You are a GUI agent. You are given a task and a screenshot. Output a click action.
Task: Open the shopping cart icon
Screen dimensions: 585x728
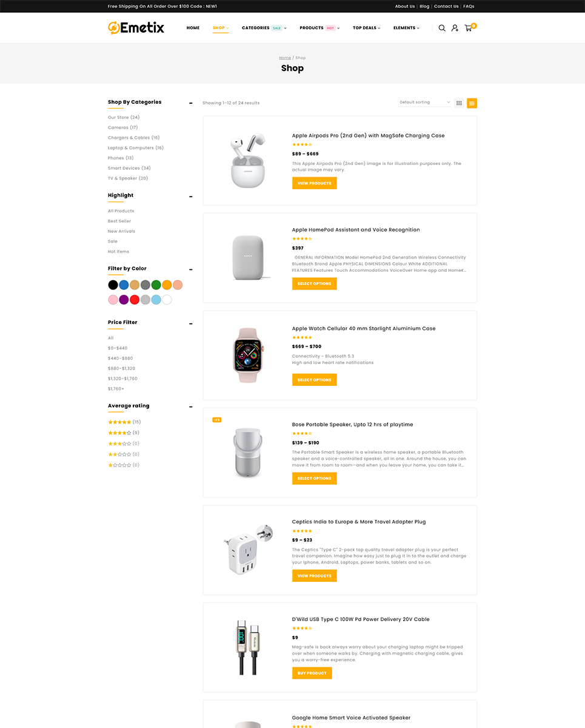point(469,28)
